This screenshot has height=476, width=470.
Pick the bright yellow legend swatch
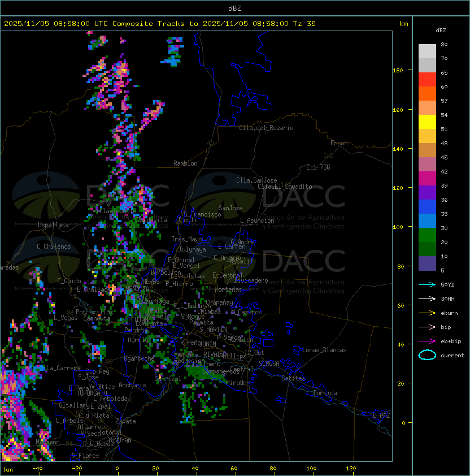click(x=427, y=122)
